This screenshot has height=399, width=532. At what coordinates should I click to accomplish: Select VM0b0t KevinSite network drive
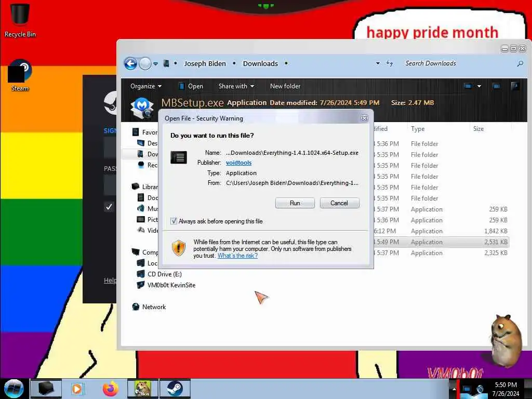[x=166, y=285]
